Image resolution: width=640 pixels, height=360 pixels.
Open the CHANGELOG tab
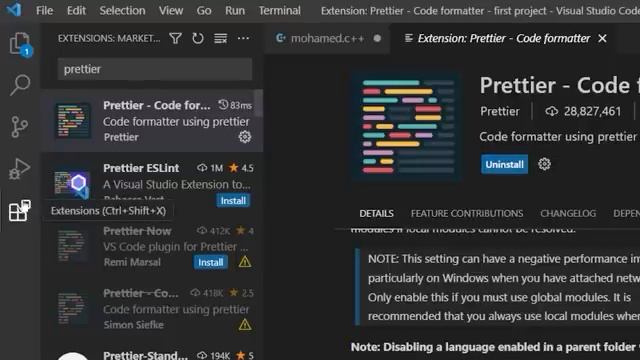tap(568, 213)
